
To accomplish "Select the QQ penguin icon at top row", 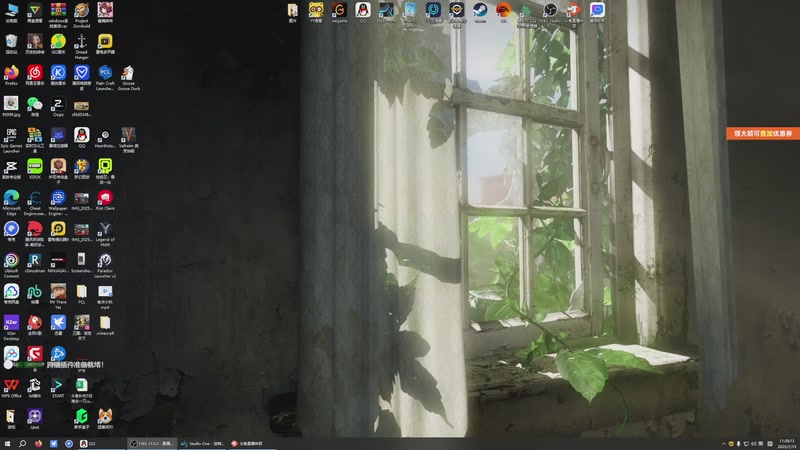I will point(363,12).
